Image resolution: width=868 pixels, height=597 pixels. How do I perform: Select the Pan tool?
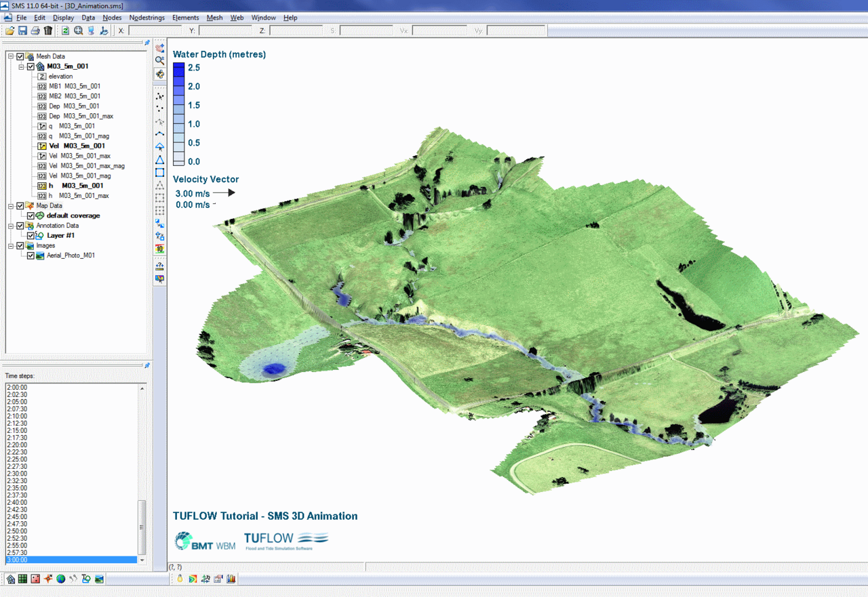coord(160,47)
